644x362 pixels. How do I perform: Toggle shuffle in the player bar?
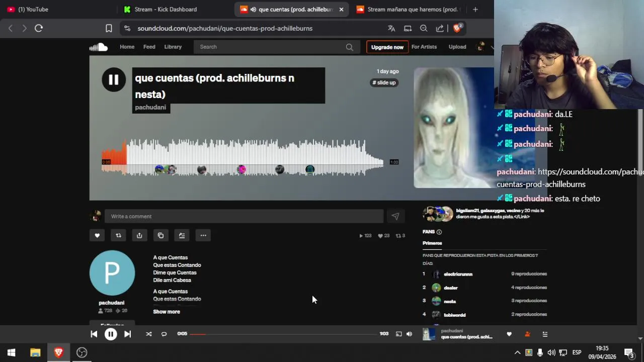point(148,334)
